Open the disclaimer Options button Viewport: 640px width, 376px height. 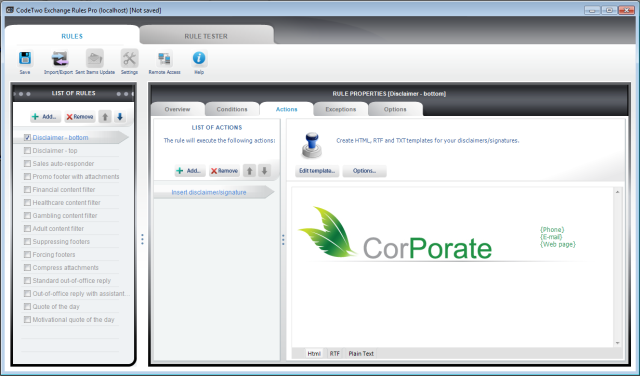click(x=364, y=171)
